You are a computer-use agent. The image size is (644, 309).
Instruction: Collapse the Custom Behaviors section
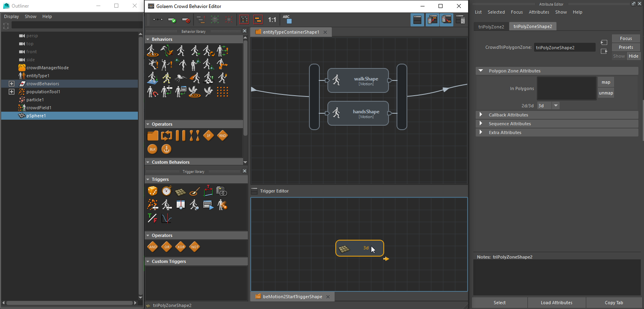click(x=148, y=162)
